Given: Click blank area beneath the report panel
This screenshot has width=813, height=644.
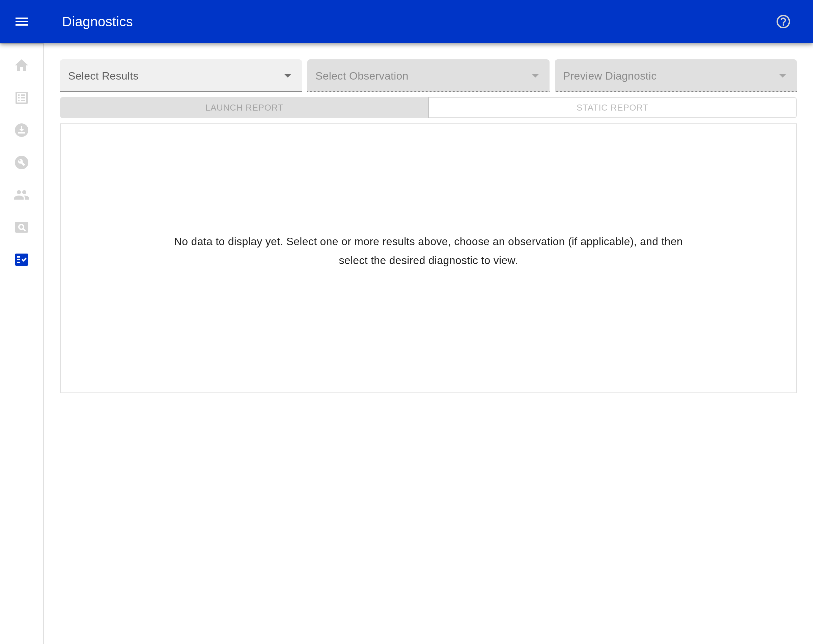Looking at the screenshot, I should pyautogui.click(x=428, y=509).
